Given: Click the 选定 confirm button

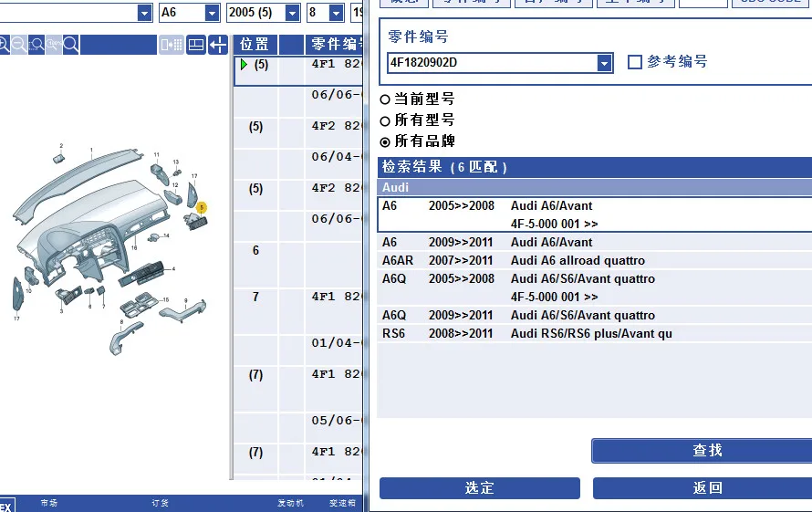Looking at the screenshot, I should [480, 488].
